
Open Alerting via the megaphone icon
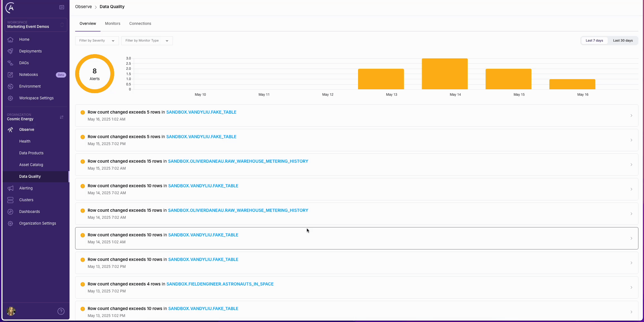pos(10,188)
